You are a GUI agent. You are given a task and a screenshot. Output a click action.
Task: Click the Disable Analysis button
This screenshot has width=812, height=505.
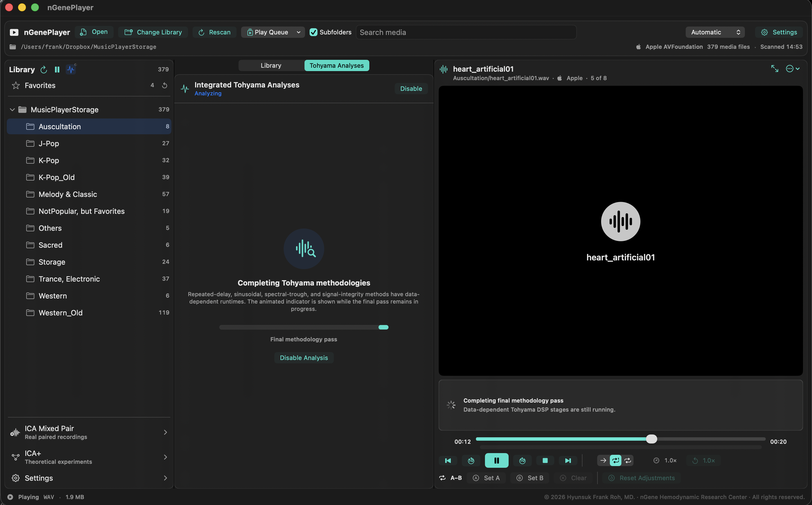tap(304, 358)
